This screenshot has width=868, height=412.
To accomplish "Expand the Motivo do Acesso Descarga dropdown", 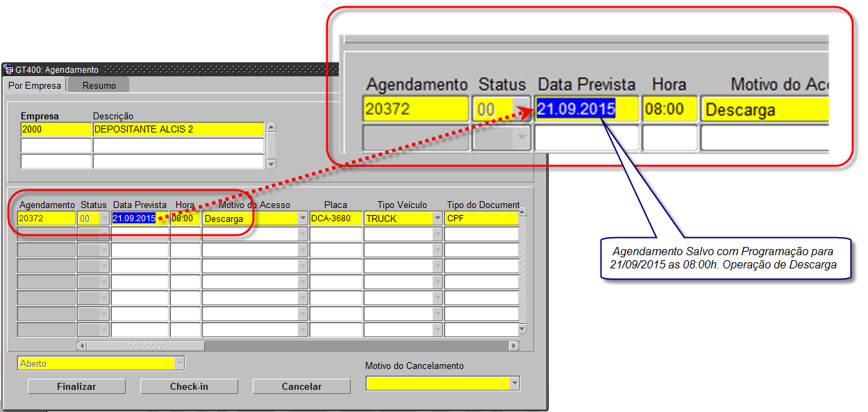I will point(303,218).
